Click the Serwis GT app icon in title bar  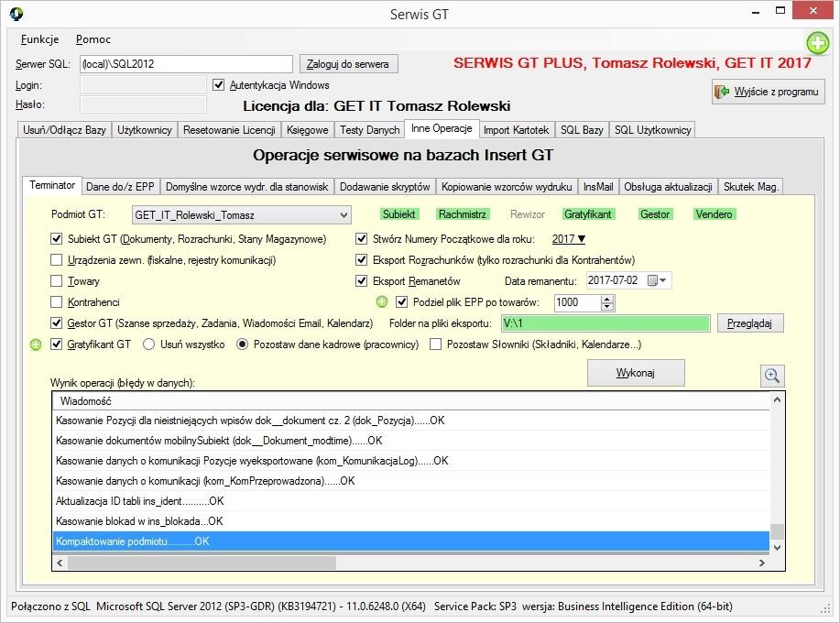(16, 14)
